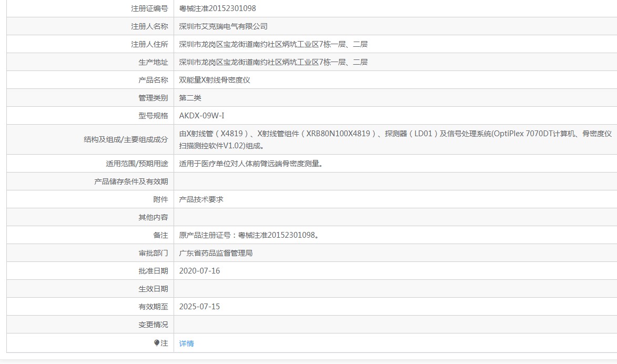Screen dimensions: 617x364
Task: Click the 型号规格 label
Action: 153,116
